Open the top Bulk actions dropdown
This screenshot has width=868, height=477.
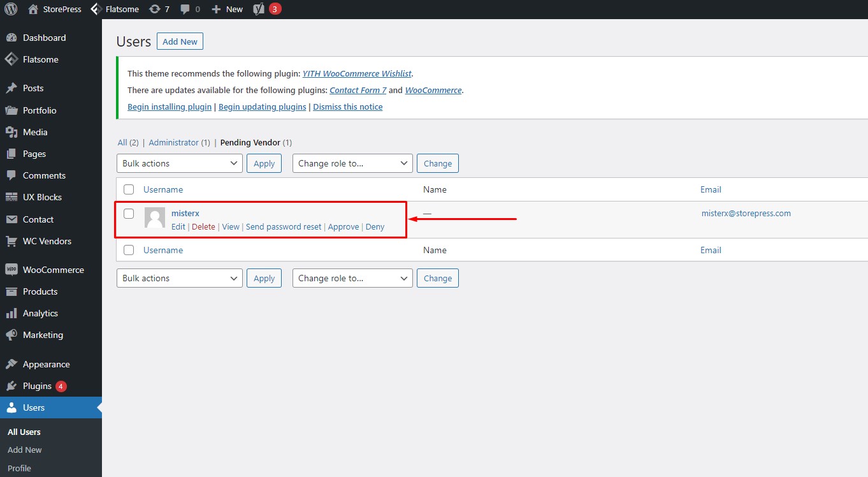point(180,163)
